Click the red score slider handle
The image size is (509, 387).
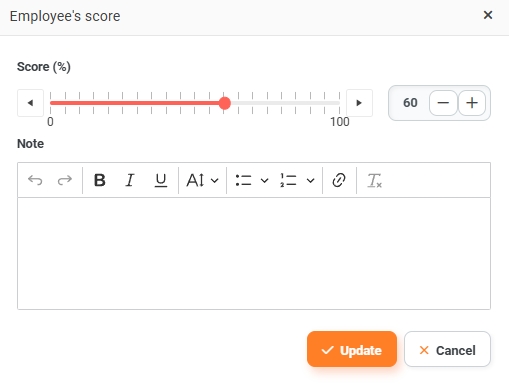click(225, 103)
